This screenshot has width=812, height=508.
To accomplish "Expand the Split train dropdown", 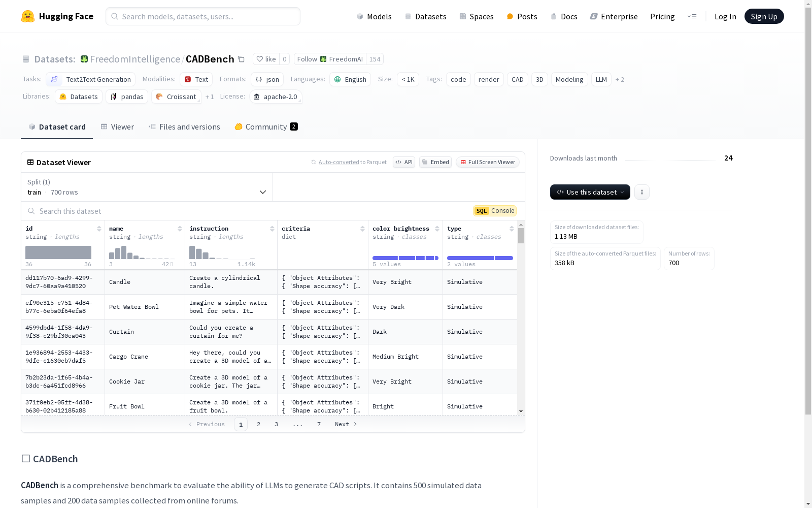I will (x=147, y=187).
